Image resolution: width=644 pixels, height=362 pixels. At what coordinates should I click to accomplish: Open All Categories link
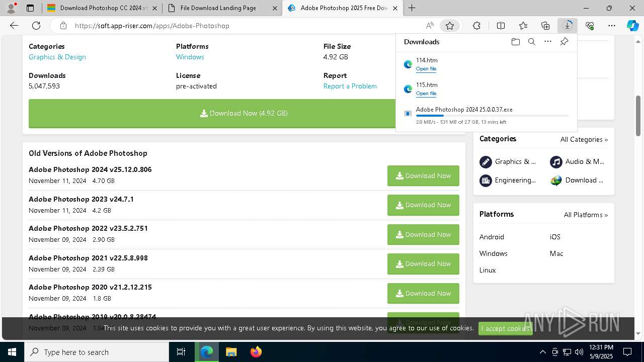584,140
